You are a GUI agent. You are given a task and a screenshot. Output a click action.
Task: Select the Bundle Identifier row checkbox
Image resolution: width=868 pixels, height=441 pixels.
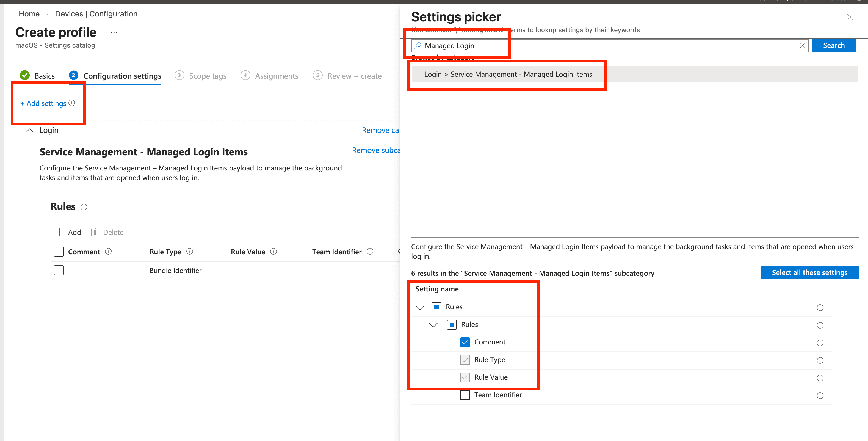(59, 270)
